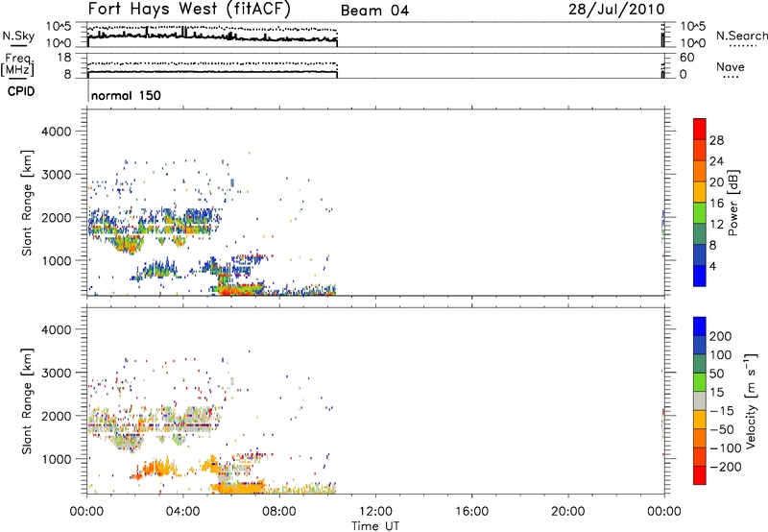Click the "16" power colorbar label
Viewport: 768px width, 532px height.
point(716,203)
